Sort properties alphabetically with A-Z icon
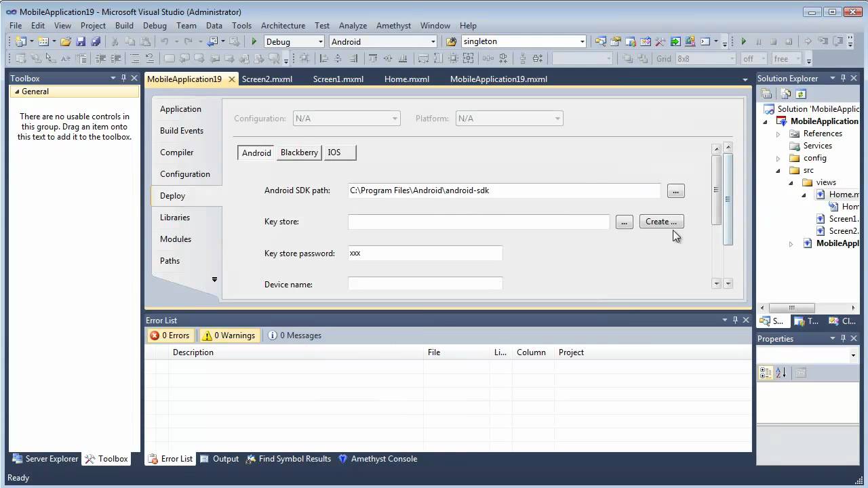This screenshot has height=488, width=868. coord(781,373)
